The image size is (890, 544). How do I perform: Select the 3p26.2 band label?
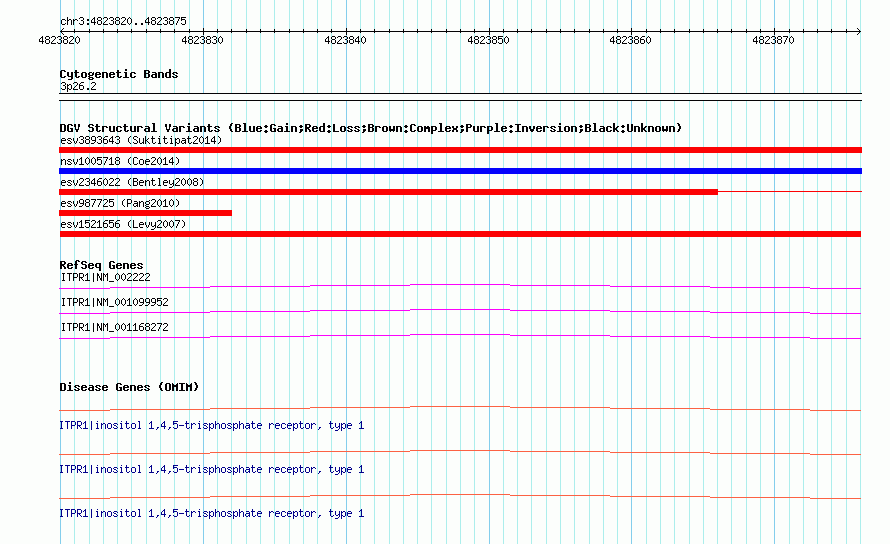click(x=78, y=86)
